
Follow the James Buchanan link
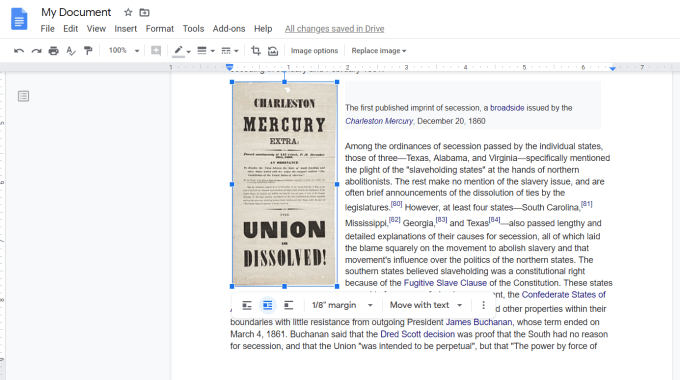(479, 322)
